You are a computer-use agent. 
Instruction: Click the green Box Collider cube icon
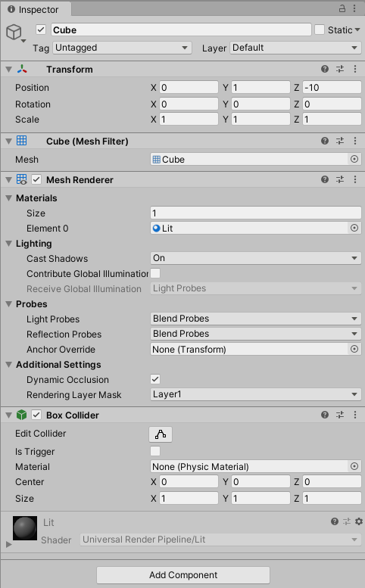tap(22, 415)
